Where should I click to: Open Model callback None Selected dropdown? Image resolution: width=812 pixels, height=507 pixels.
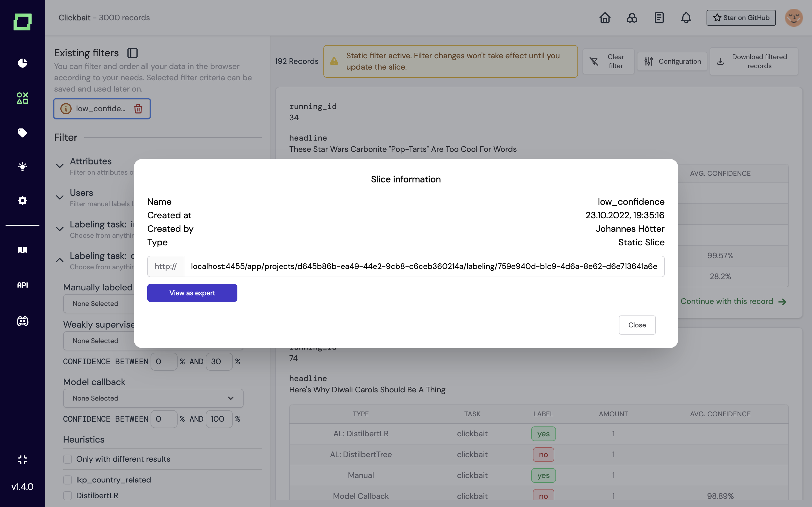click(153, 398)
